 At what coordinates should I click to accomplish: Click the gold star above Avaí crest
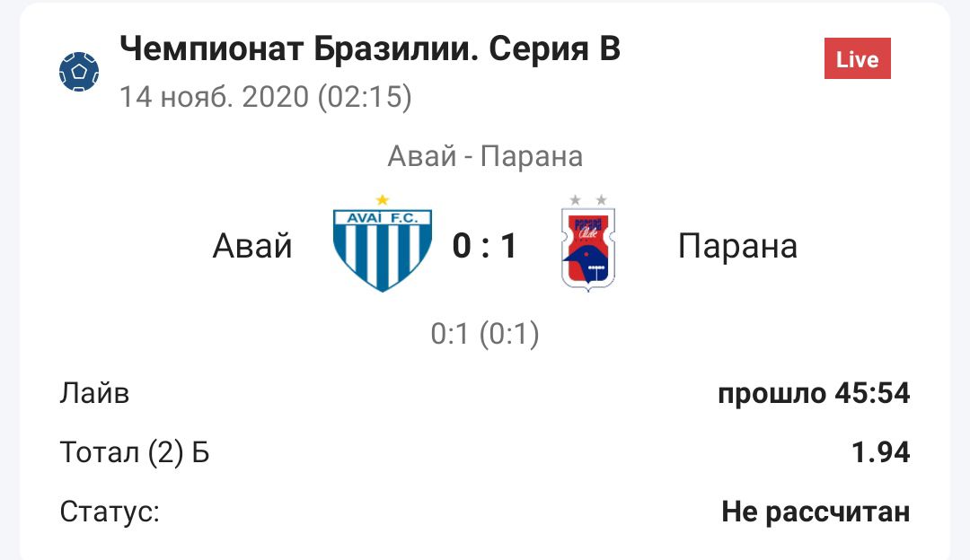[383, 199]
